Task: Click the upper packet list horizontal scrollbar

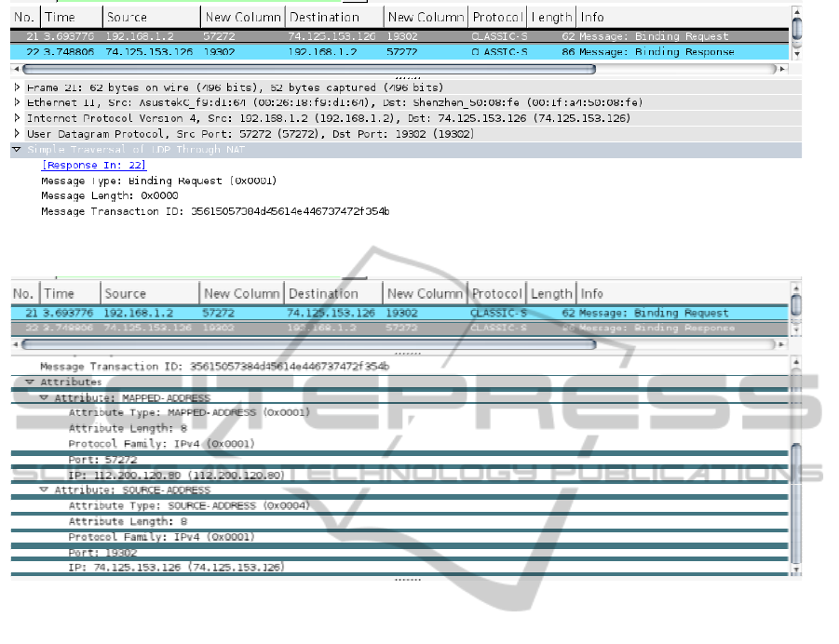Action: 307,68
